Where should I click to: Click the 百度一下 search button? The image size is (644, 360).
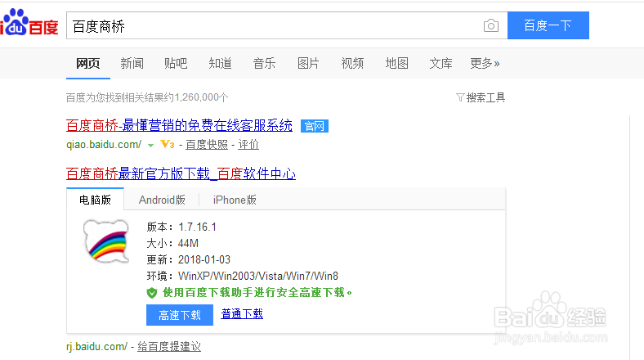pyautogui.click(x=548, y=25)
